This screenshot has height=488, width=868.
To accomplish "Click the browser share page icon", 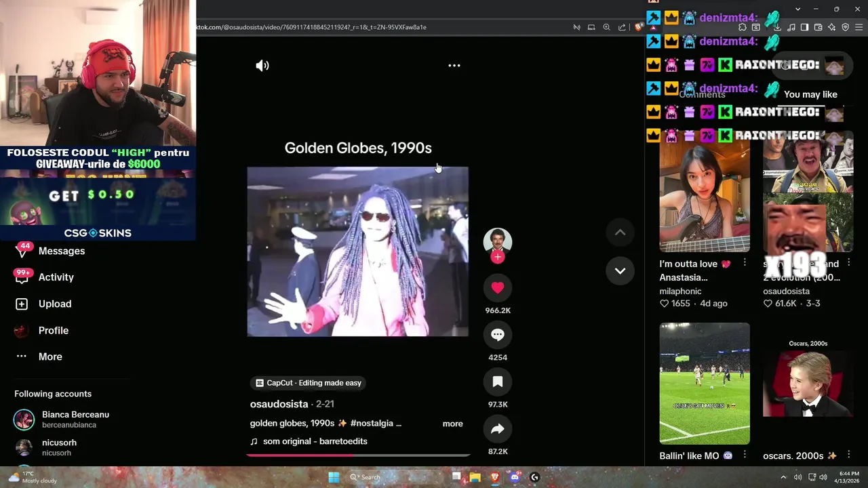I will point(622,27).
